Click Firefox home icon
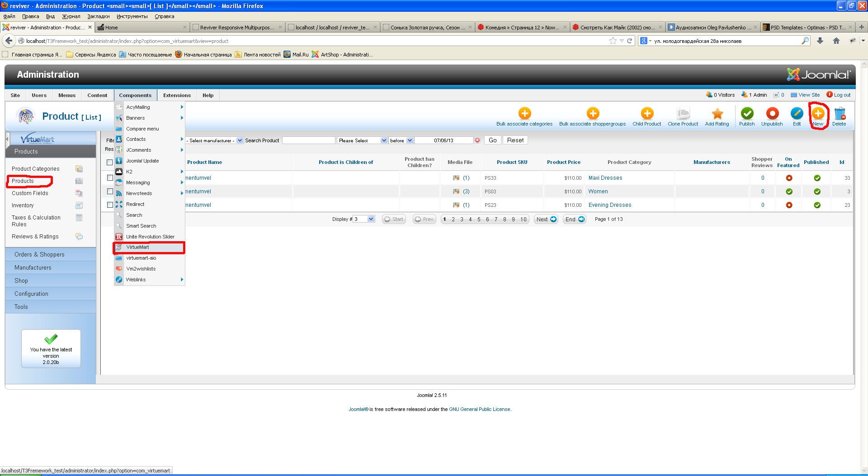 (x=836, y=41)
